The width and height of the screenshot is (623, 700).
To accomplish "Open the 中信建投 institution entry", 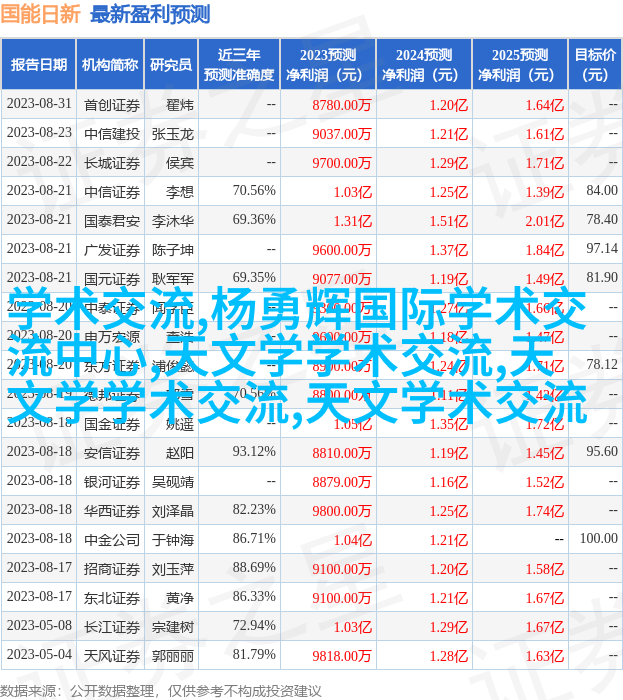I will 111,134.
